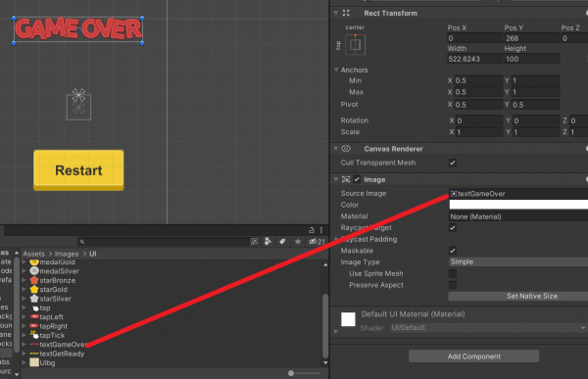588x379 pixels.
Task: Expand the UIbg asset arrow
Action: point(24,363)
